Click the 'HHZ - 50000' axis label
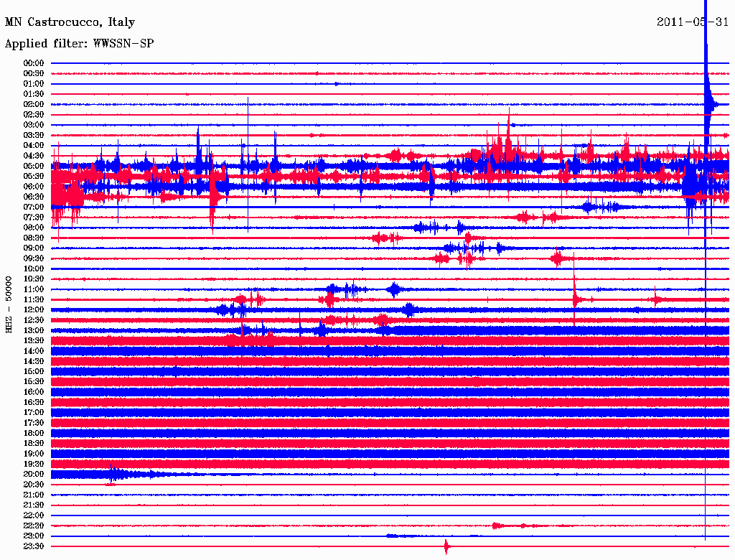The height and width of the screenshot is (560, 735). (x=9, y=305)
